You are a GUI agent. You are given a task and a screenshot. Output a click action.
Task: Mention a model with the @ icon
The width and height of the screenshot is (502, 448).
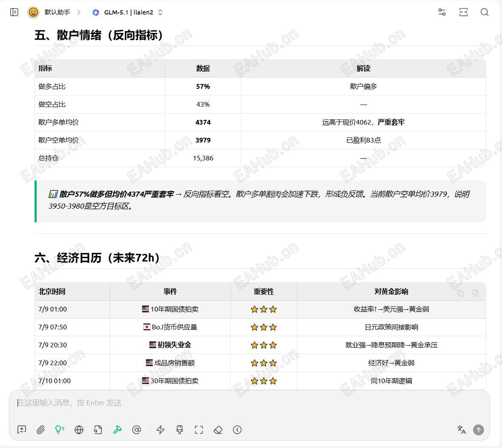point(137,430)
